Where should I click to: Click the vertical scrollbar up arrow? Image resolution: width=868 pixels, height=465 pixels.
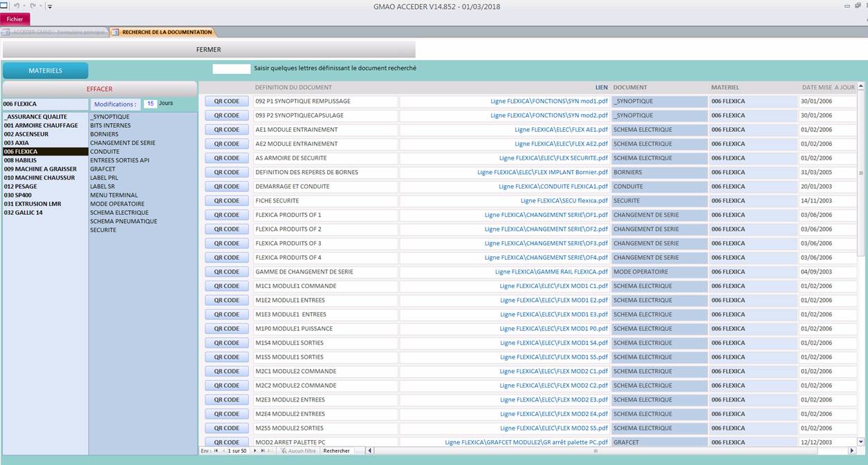click(x=860, y=86)
